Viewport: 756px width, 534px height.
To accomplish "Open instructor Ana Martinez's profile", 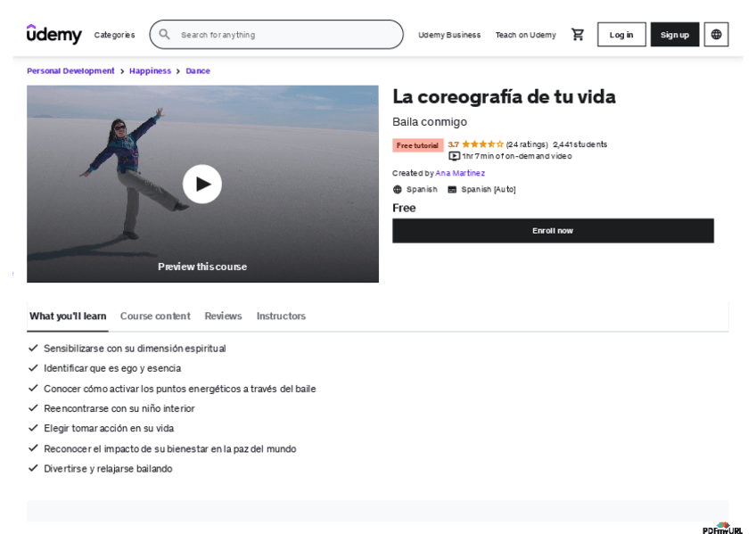I will click(x=462, y=173).
